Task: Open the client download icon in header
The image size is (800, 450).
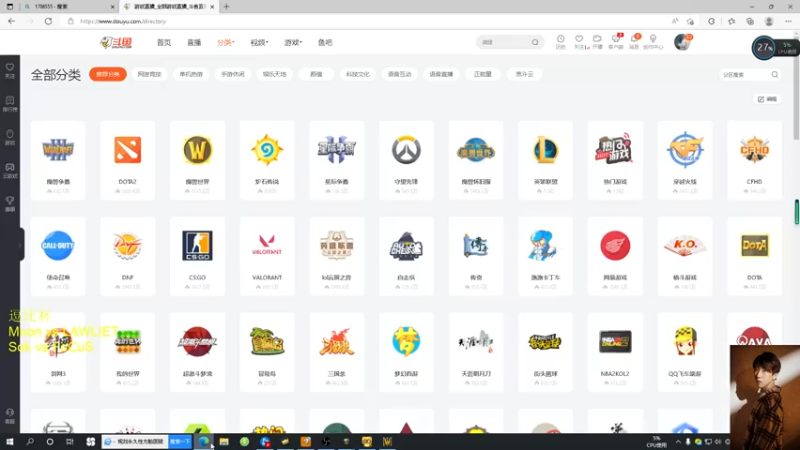Action: (616, 42)
